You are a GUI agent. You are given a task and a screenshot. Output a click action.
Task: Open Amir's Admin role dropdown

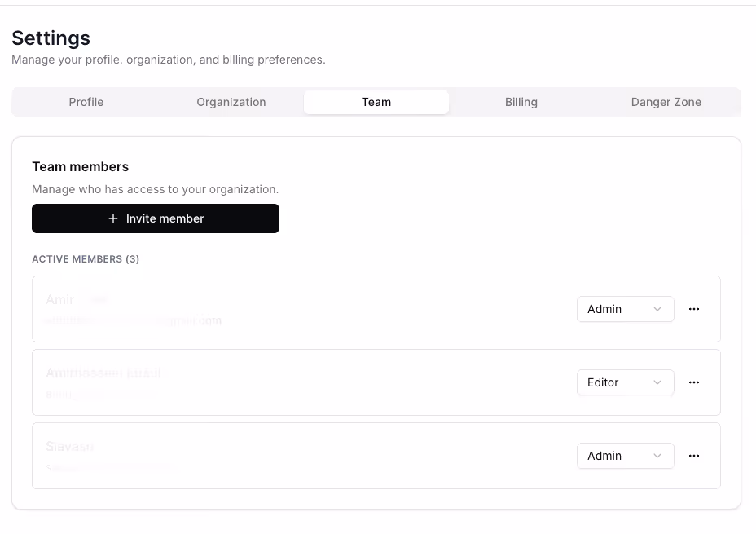click(626, 309)
